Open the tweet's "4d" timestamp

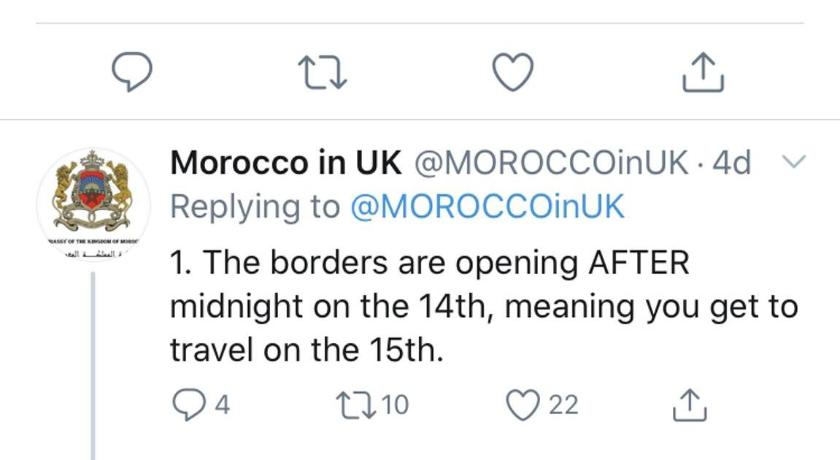[x=730, y=163]
